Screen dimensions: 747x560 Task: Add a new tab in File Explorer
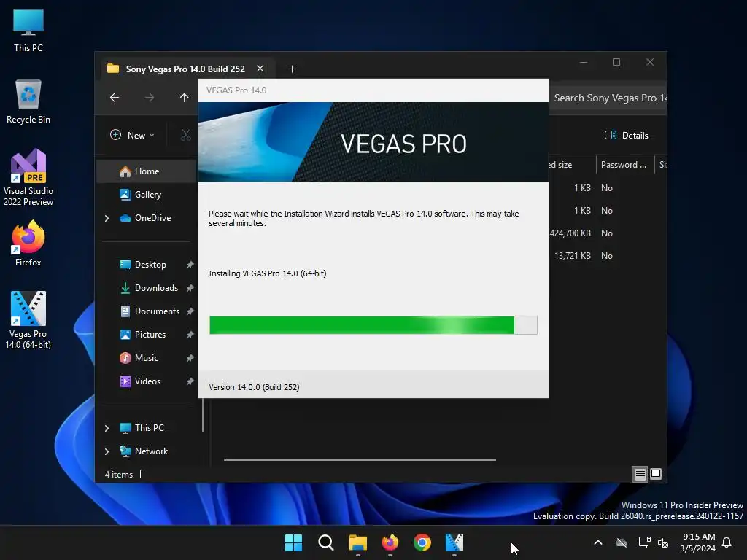292,69
